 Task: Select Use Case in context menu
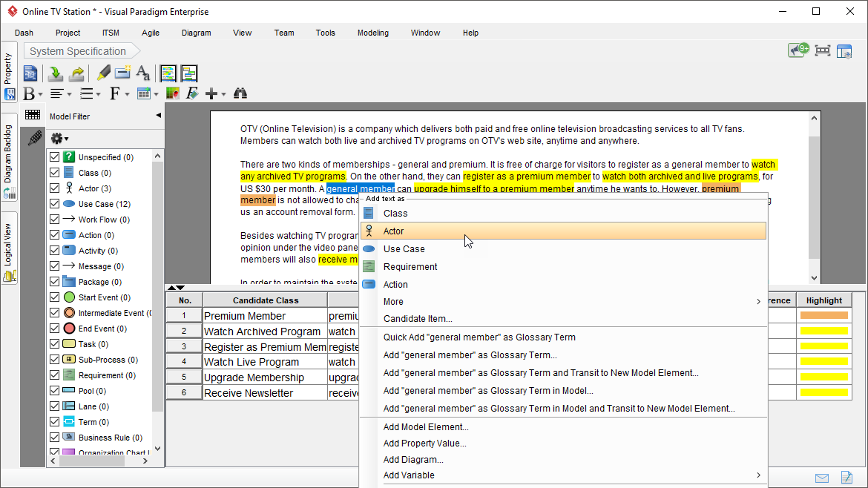click(564, 249)
